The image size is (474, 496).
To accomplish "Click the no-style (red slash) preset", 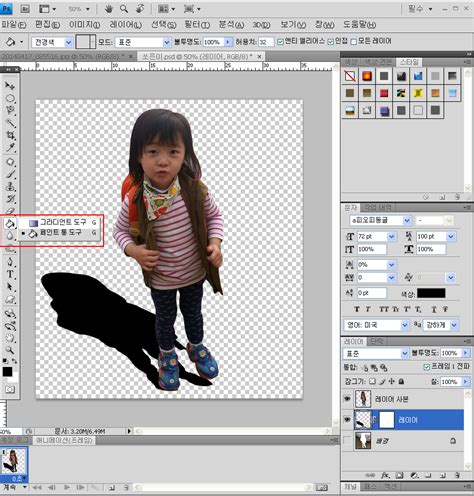I will [350, 76].
